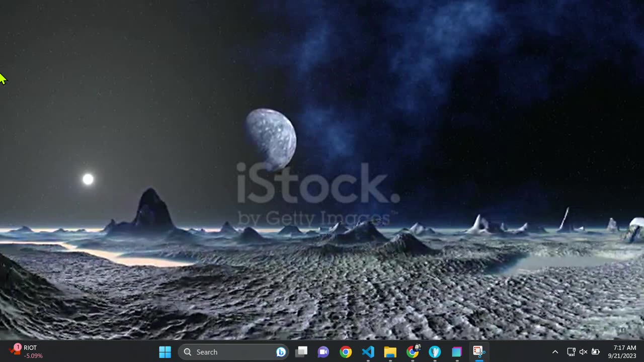This screenshot has width=644, height=362.
Task: Click the battery status tray icon
Action: (x=596, y=352)
